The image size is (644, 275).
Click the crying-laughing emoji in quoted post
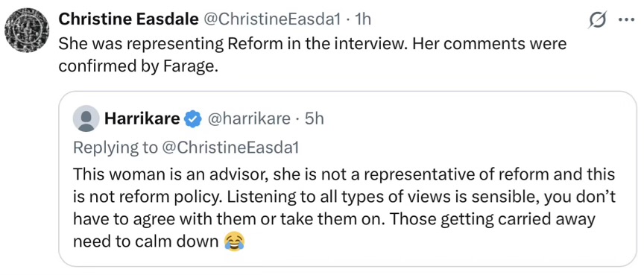click(x=234, y=241)
